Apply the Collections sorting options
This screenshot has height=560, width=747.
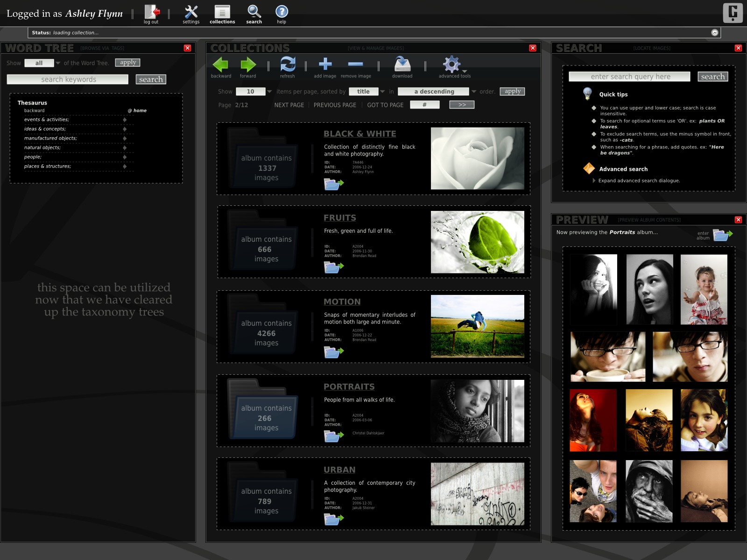point(513,91)
